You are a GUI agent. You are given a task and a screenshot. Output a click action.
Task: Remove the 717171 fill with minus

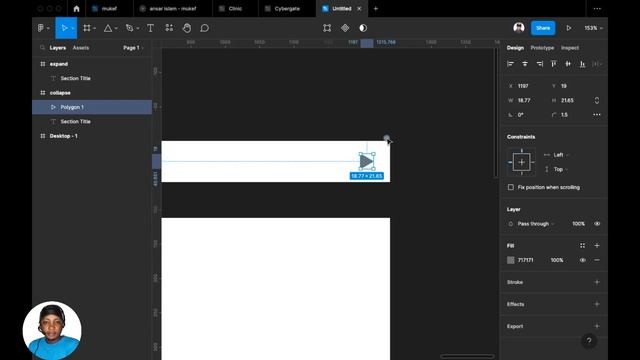click(x=597, y=260)
